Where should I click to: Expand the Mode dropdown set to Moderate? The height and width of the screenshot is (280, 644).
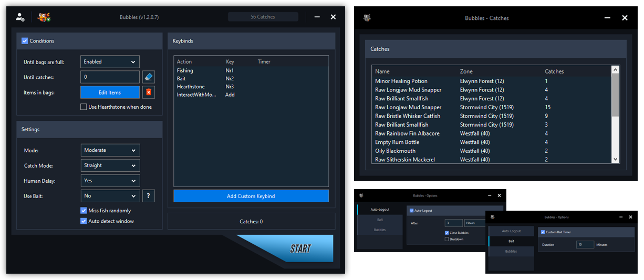(110, 150)
